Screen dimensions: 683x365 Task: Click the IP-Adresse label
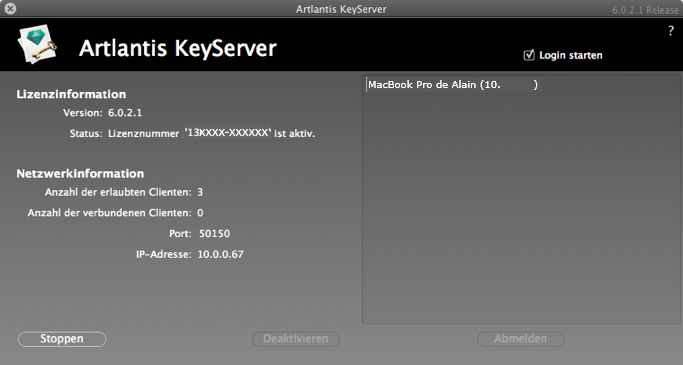163,254
